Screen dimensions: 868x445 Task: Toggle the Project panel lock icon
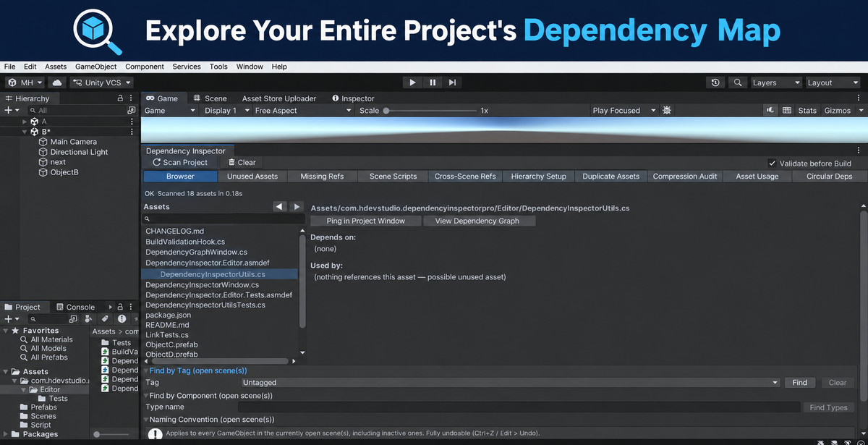[x=120, y=307]
